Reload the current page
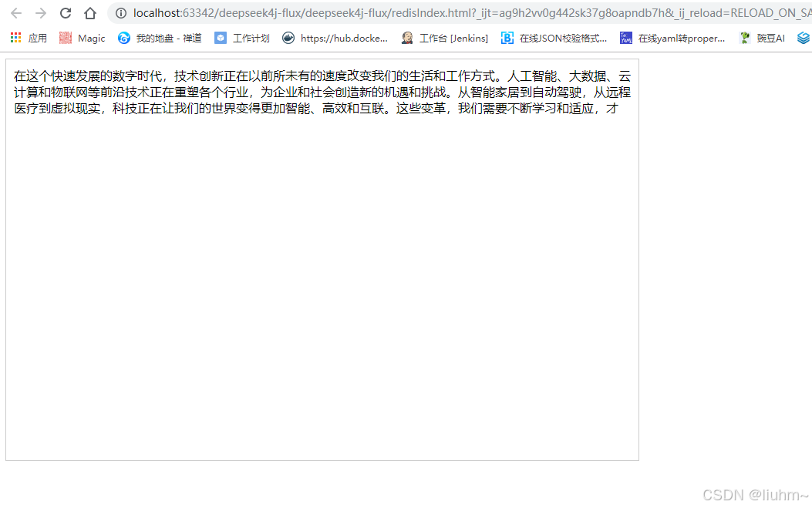 [66, 13]
